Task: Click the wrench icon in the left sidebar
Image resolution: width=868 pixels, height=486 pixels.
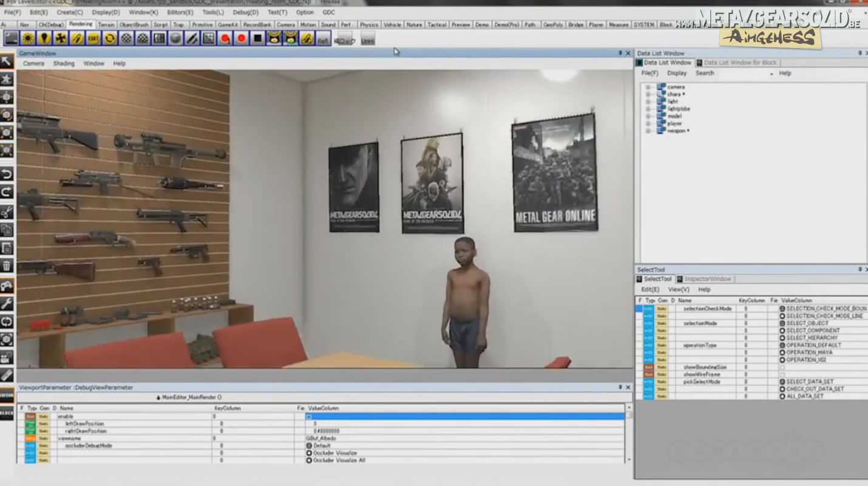Action: point(7,303)
